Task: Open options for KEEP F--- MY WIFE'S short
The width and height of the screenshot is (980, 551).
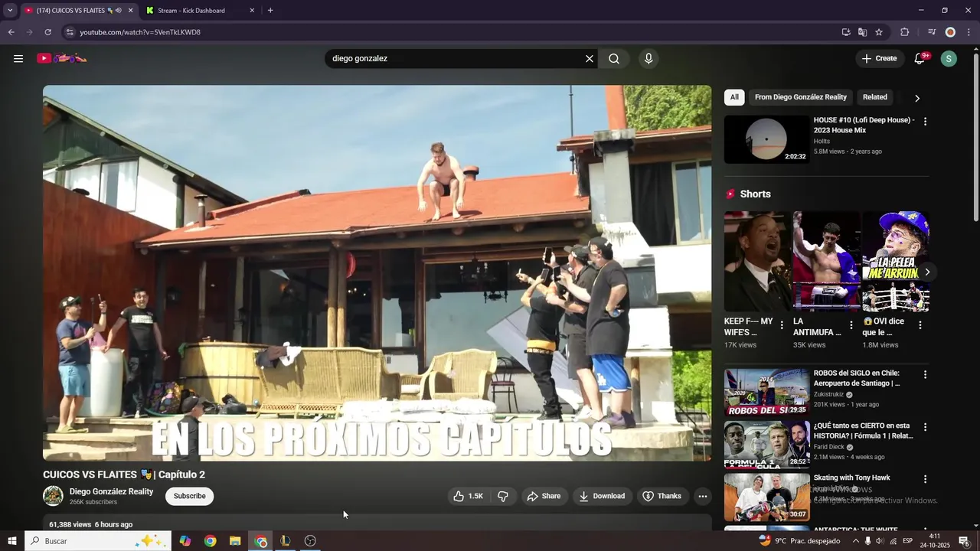Action: (x=782, y=325)
